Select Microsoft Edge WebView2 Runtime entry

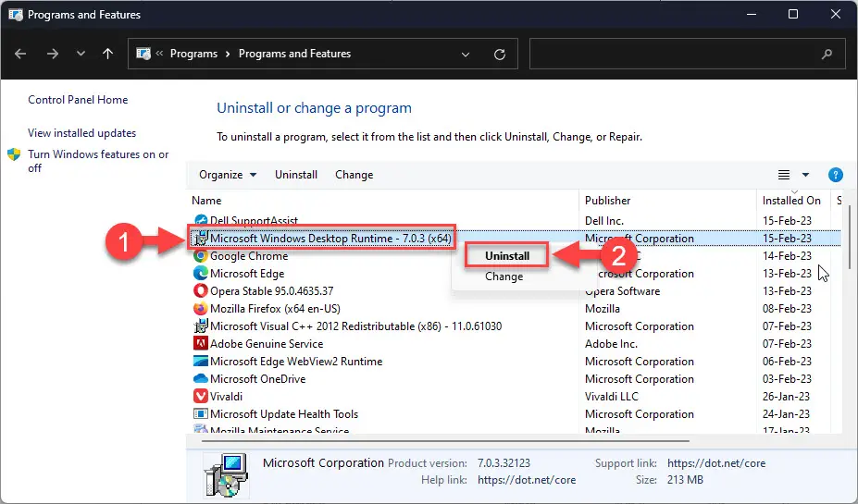(x=296, y=362)
